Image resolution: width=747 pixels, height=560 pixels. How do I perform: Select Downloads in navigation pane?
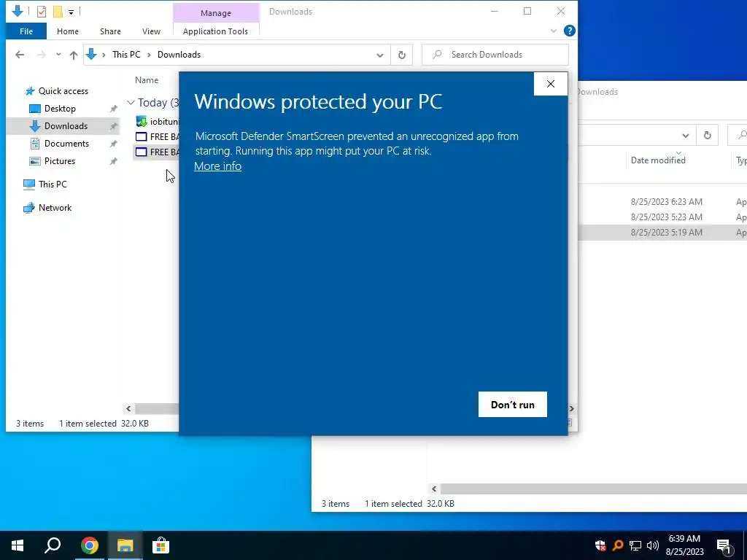pyautogui.click(x=66, y=126)
